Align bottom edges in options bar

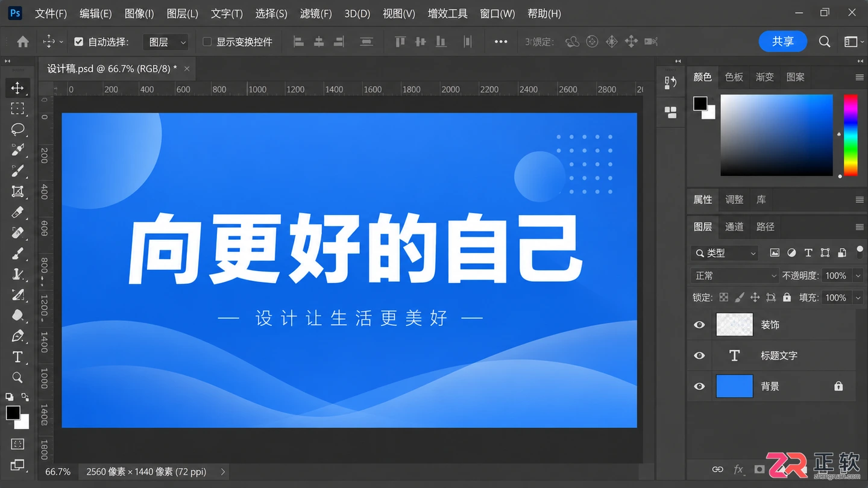(x=441, y=42)
